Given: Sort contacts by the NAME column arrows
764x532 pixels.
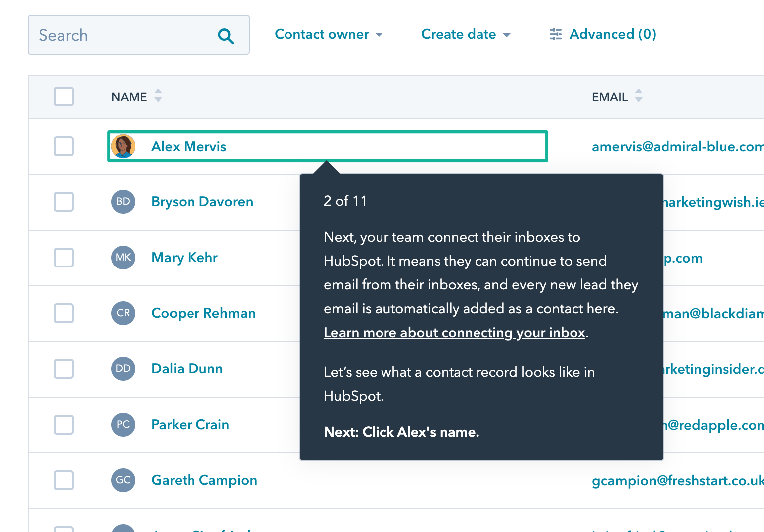Looking at the screenshot, I should (158, 96).
